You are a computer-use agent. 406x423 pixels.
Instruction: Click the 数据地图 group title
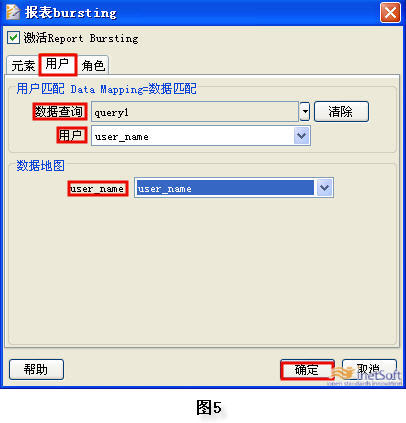coord(40,165)
